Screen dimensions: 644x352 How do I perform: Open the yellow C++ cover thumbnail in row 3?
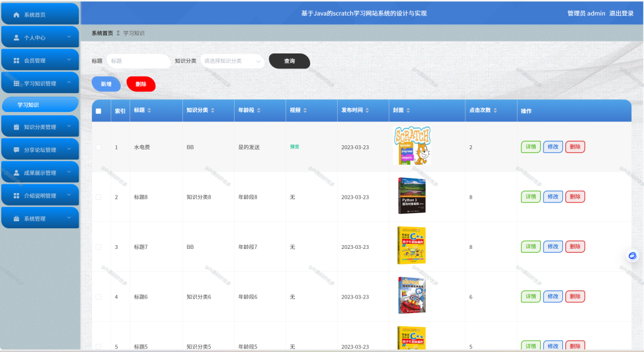(x=411, y=245)
